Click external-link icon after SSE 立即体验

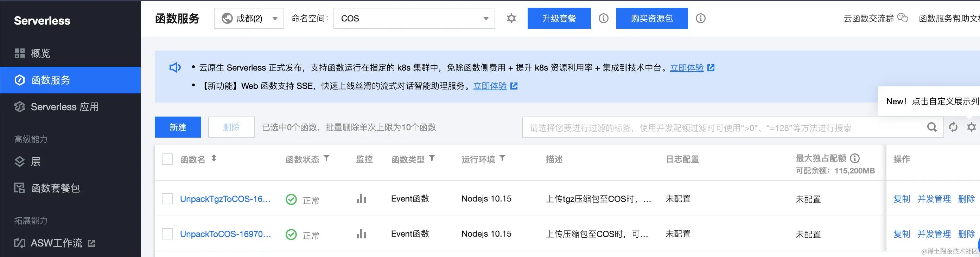tap(514, 86)
